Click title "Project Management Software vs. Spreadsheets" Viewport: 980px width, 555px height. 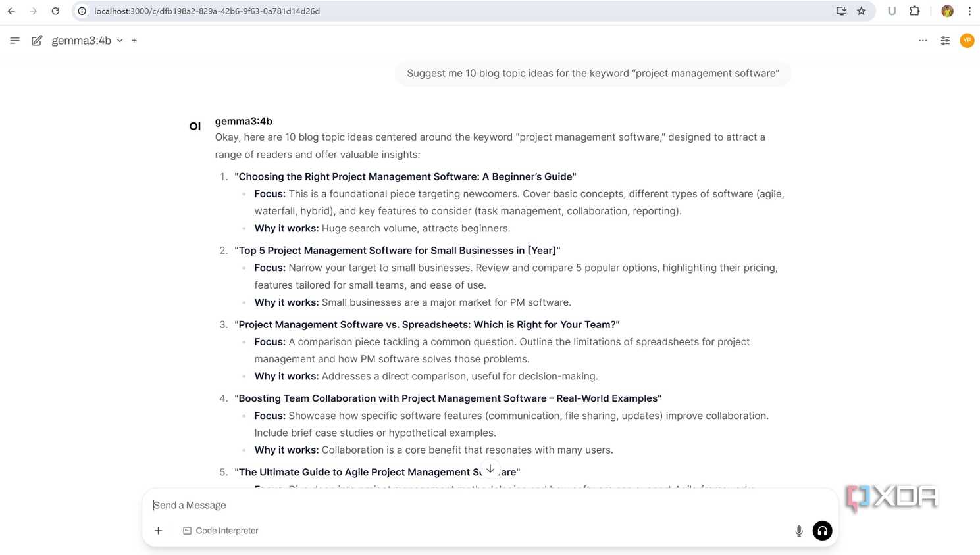tap(427, 324)
